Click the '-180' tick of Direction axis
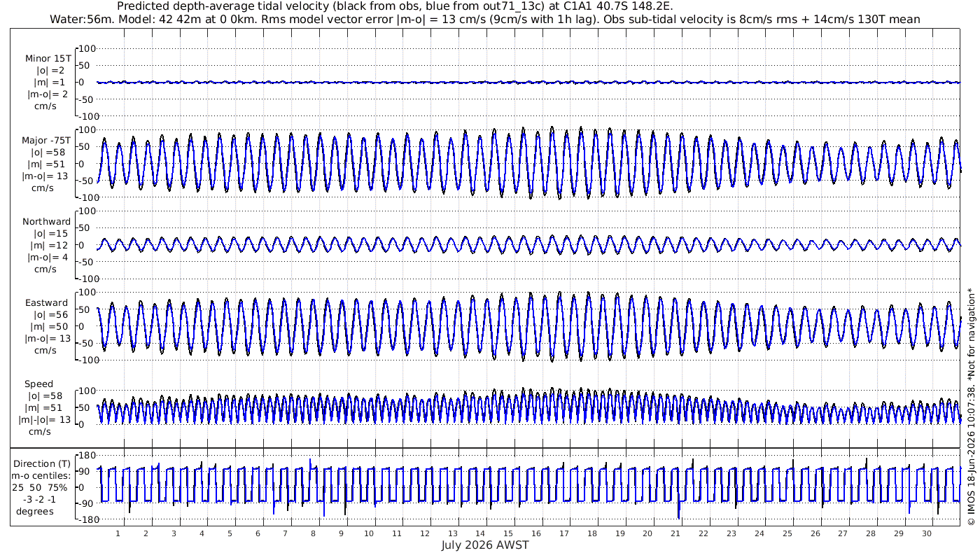 (84, 520)
